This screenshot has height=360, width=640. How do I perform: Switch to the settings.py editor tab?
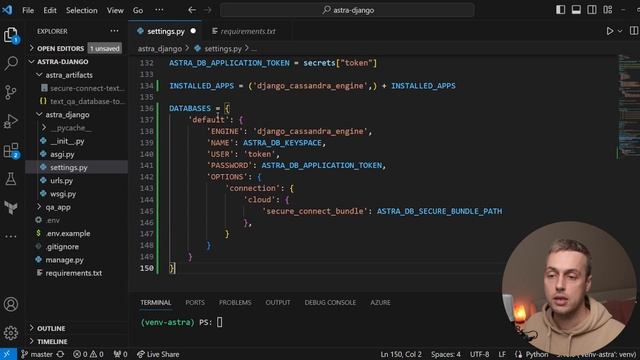pos(165,31)
